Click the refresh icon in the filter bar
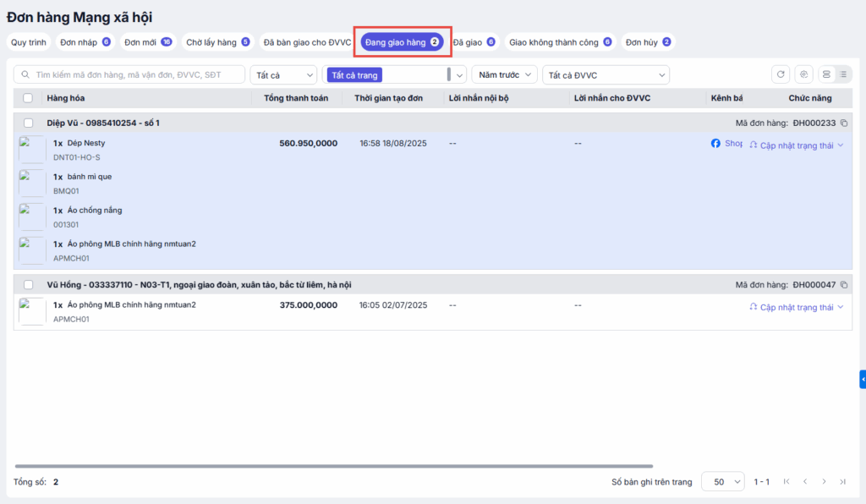 [x=781, y=74]
